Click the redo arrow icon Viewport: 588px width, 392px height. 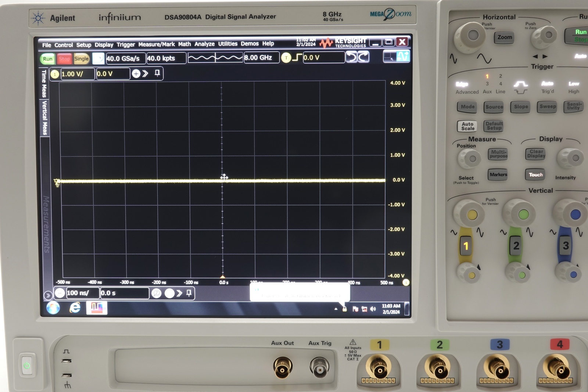click(363, 57)
